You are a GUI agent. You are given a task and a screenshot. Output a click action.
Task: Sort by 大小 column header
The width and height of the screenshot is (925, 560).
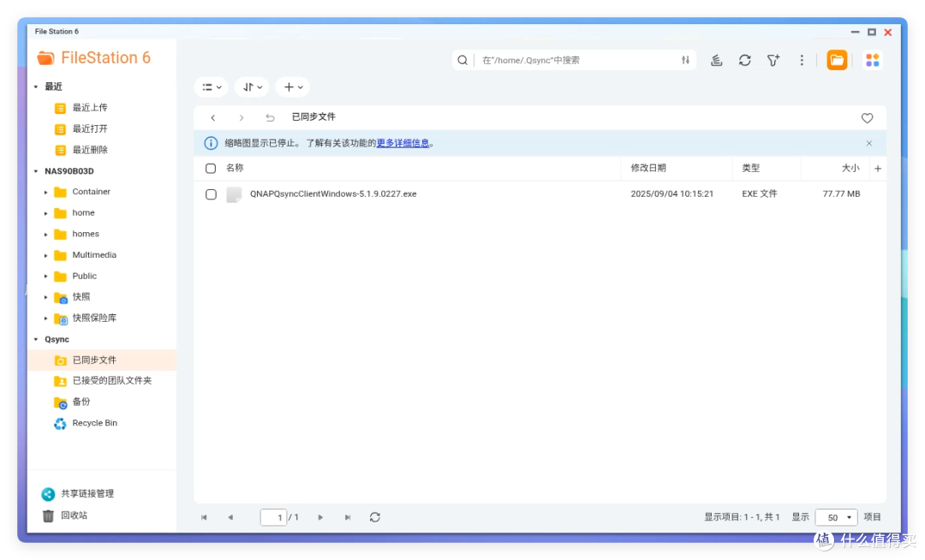click(850, 168)
